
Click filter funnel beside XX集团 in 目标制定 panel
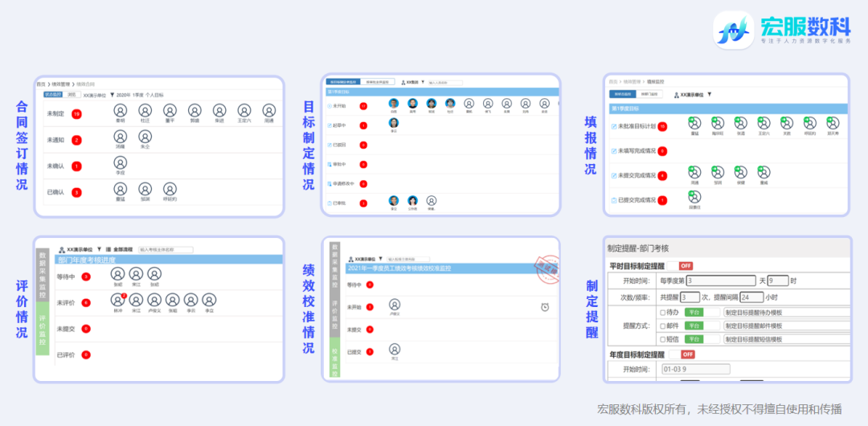pos(423,82)
